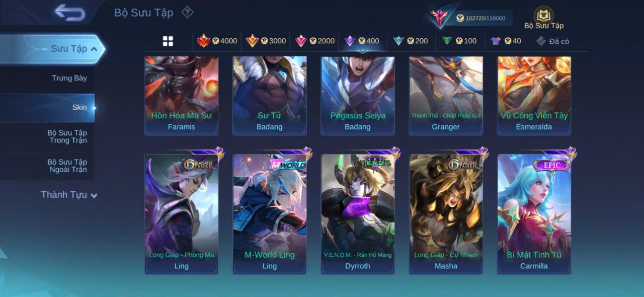Toggle the Đã có owned filter
644x297 pixels.
(552, 41)
